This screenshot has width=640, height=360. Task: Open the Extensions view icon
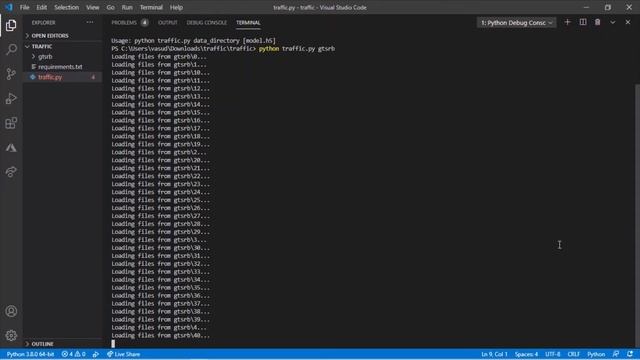click(x=11, y=123)
